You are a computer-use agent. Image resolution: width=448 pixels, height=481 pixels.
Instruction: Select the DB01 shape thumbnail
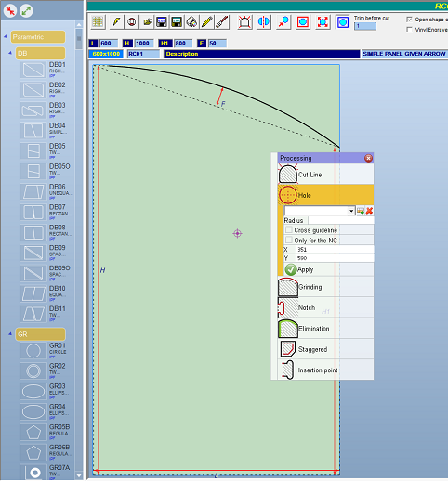point(33,70)
